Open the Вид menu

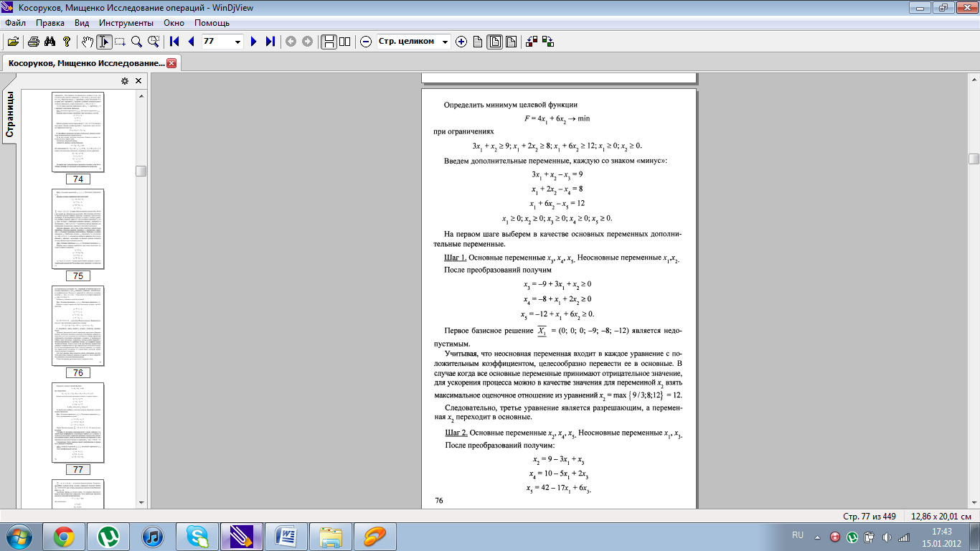[82, 23]
